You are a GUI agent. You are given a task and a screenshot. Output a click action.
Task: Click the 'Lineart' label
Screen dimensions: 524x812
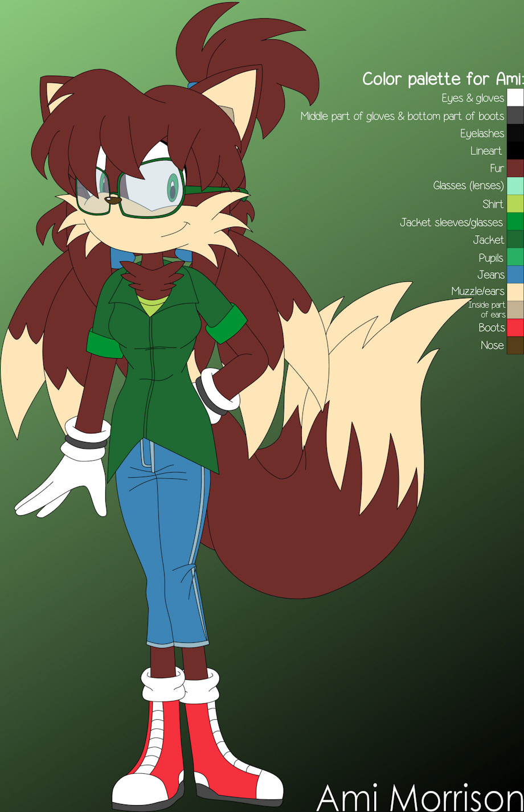point(486,151)
